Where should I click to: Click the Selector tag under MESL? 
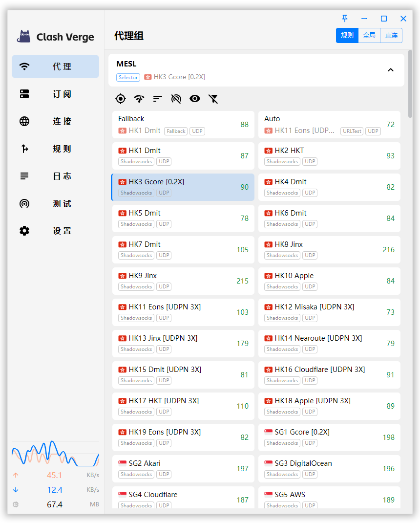[x=128, y=77]
